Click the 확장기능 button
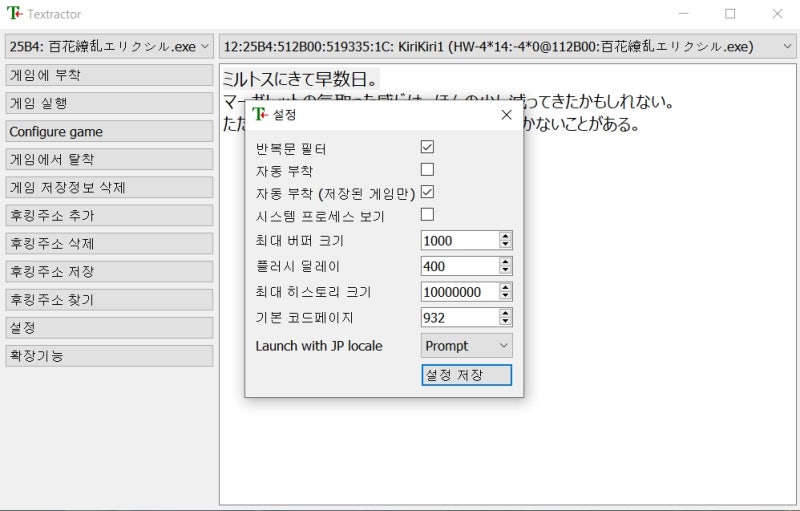 point(109,355)
